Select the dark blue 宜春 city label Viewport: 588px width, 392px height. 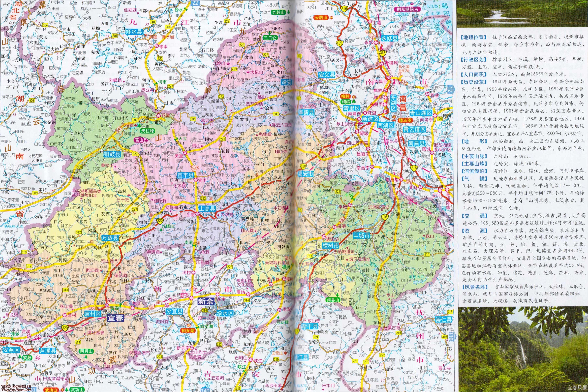[115, 318]
